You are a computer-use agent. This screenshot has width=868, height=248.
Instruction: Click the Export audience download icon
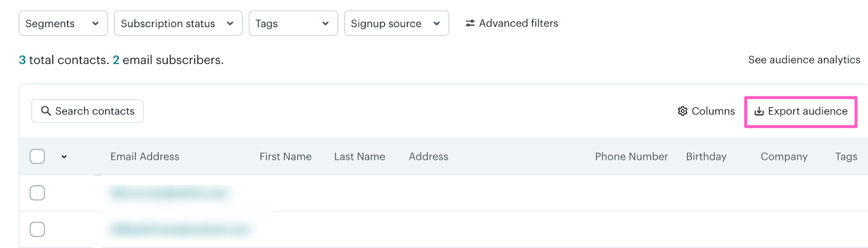[759, 111]
